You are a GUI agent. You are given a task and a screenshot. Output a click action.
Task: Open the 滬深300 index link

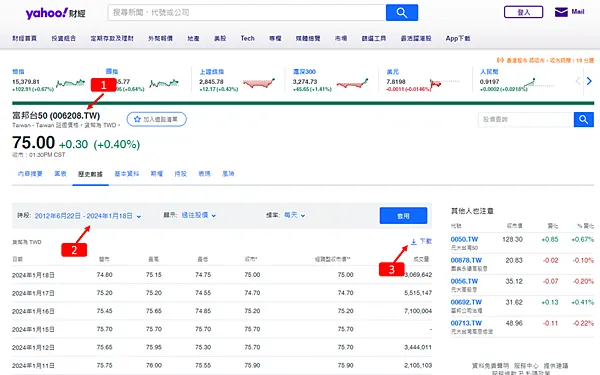305,72
